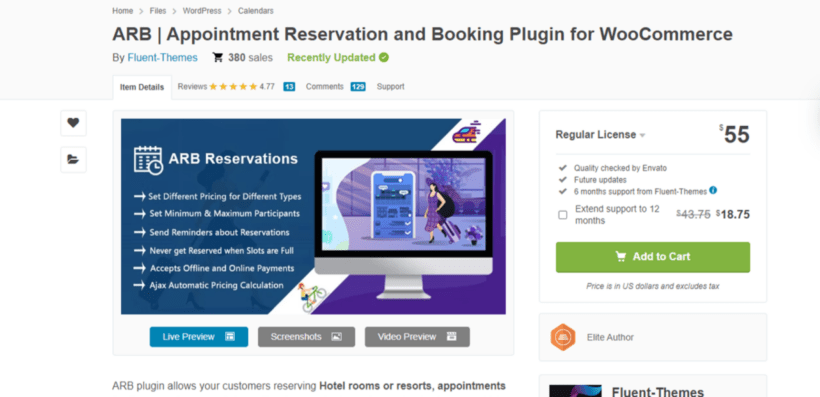Click the Live Preview layout icon
820x397 pixels.
coord(230,337)
